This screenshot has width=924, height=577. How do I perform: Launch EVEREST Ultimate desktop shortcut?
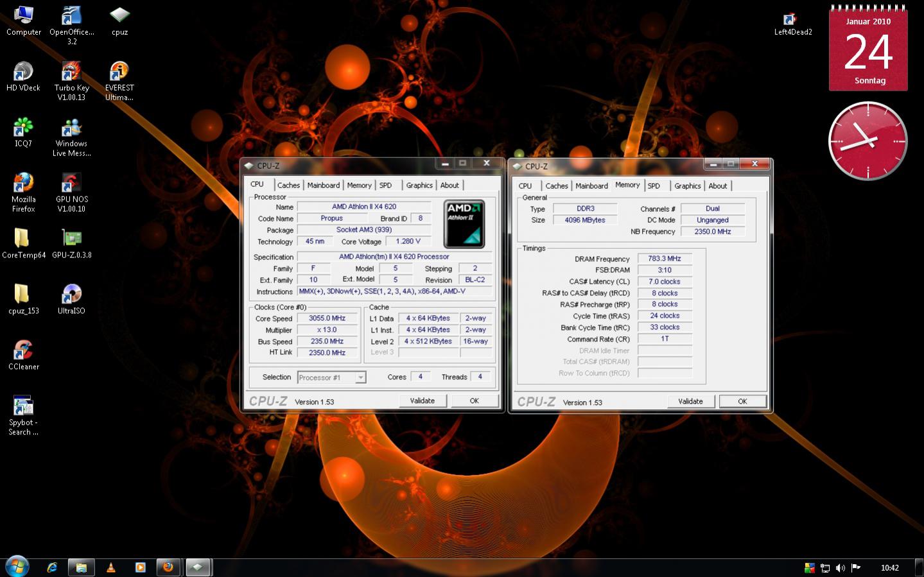(x=119, y=81)
